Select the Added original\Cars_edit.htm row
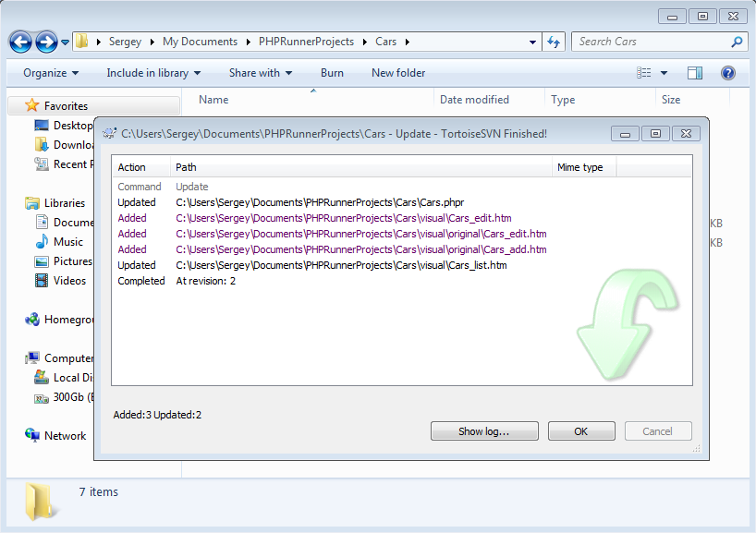The image size is (756, 533). 402,234
